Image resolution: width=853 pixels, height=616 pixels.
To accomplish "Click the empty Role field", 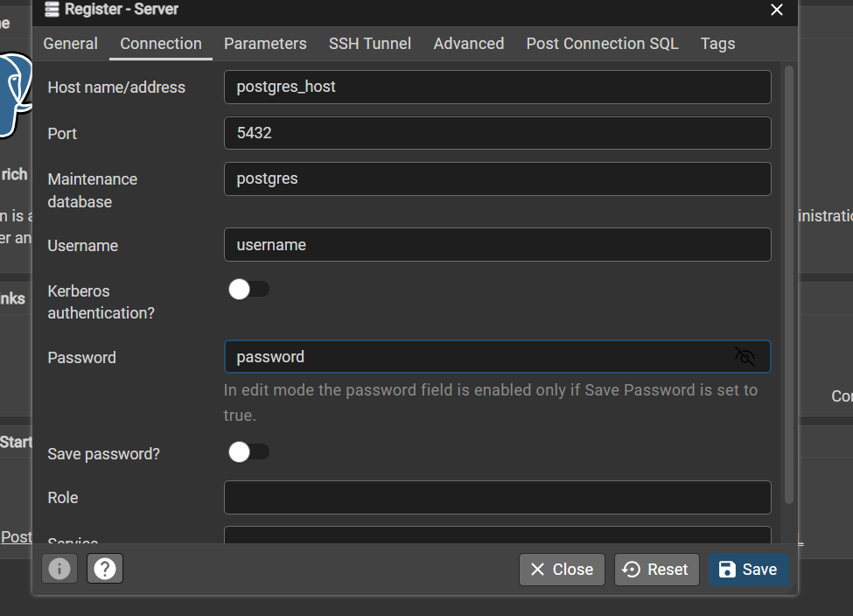I will click(497, 497).
